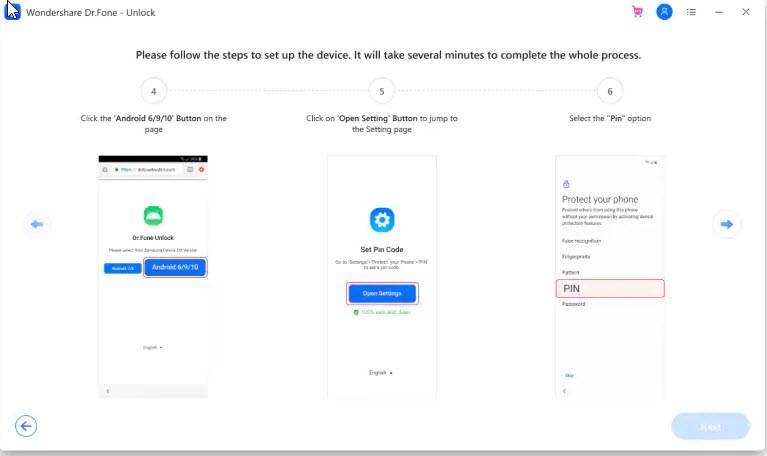Click the blue settings gear icon in step 5

381,220
